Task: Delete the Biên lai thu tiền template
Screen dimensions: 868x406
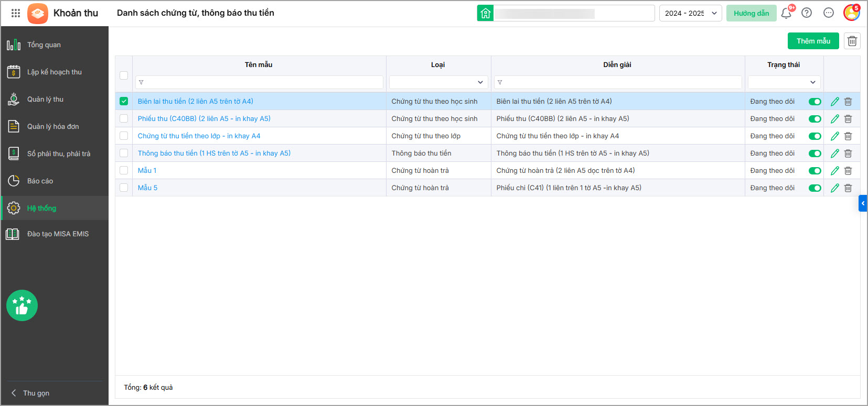Action: click(x=848, y=102)
